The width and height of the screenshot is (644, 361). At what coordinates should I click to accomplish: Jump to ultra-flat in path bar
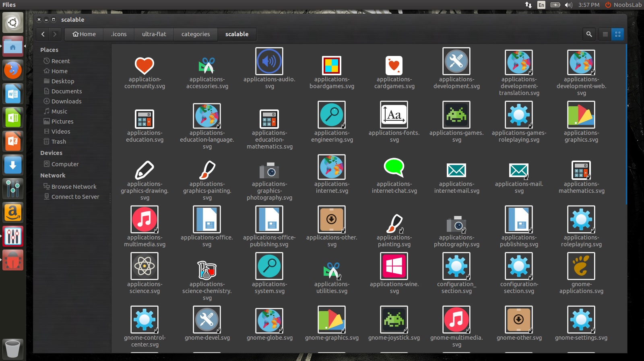(x=154, y=34)
